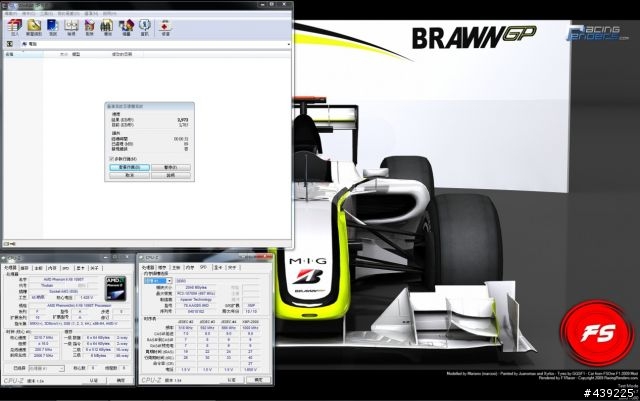Click the Delete icon in WinRAR toolbar
The width and height of the screenshot is (640, 401).
tap(89, 27)
